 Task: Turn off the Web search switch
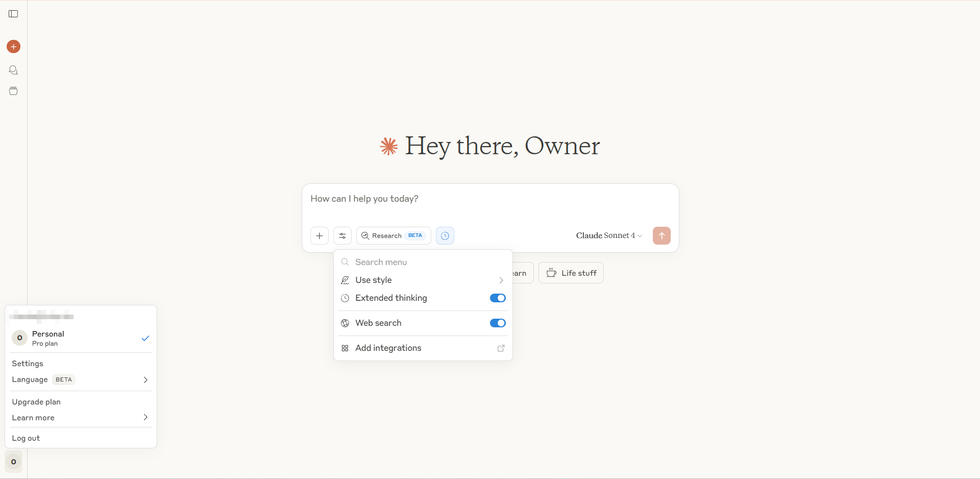pyautogui.click(x=498, y=323)
